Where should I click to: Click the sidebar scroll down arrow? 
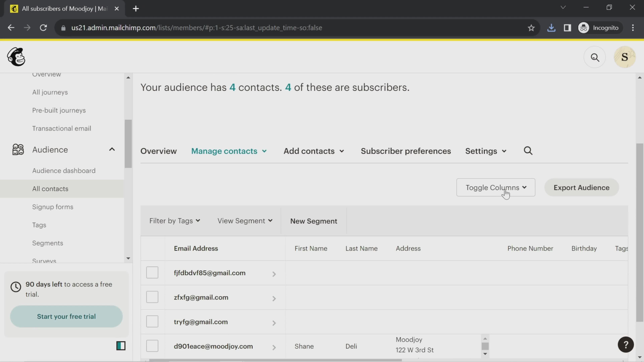point(128,258)
